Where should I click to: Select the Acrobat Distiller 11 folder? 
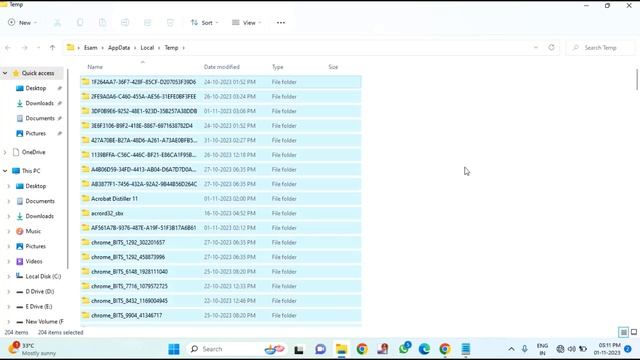coord(220,199)
